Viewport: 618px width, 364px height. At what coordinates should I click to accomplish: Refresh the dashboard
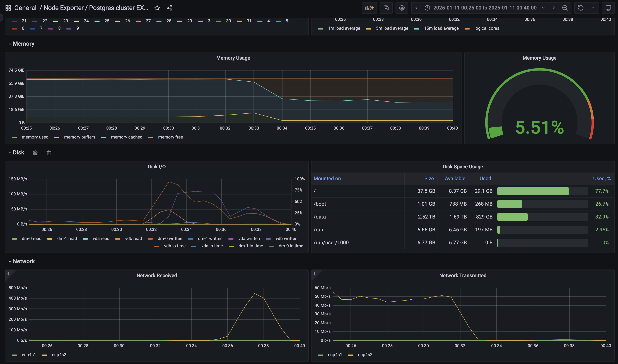coord(580,8)
